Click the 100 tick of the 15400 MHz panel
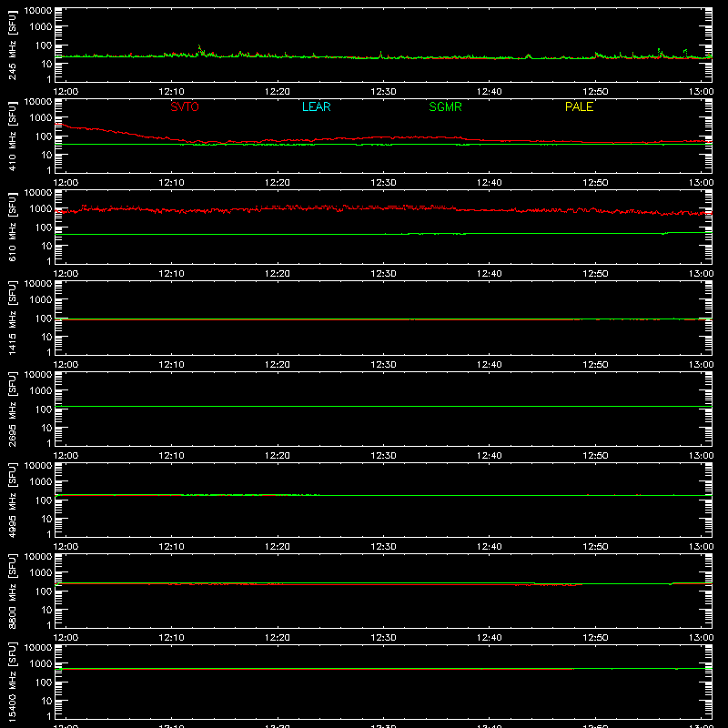 [x=44, y=682]
